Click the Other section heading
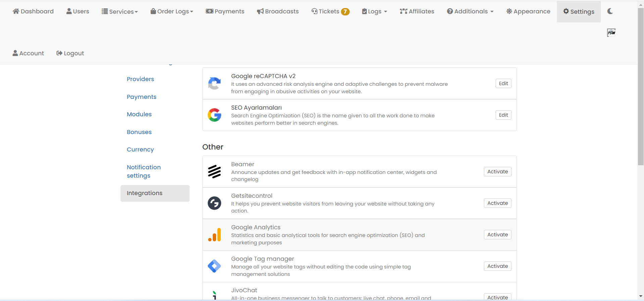Viewport: 644px width, 301px height. [213, 147]
